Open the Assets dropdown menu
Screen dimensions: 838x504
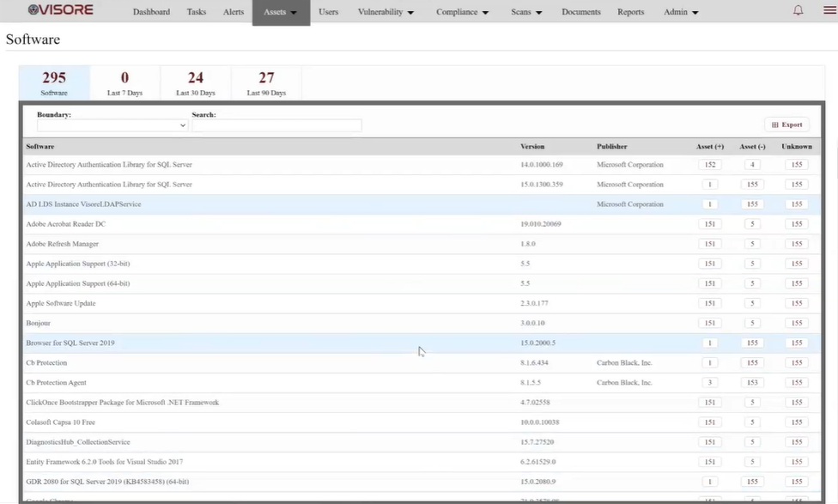click(x=281, y=13)
